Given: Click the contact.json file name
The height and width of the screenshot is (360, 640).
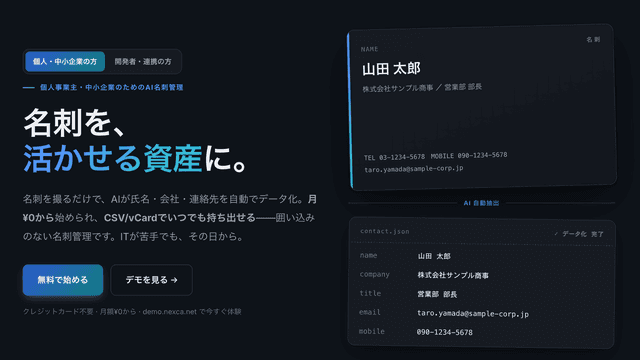Looking at the screenshot, I should pyautogui.click(x=384, y=231).
